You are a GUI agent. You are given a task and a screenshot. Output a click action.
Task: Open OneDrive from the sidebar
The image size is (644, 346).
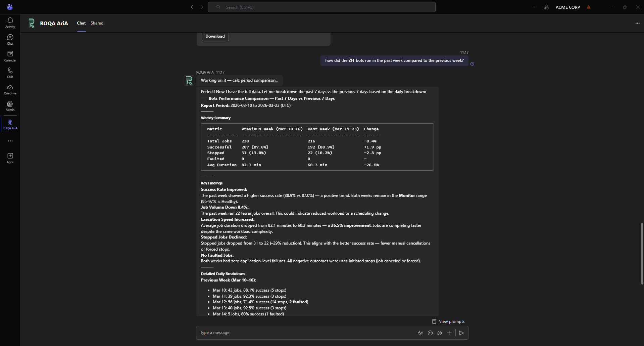click(10, 89)
